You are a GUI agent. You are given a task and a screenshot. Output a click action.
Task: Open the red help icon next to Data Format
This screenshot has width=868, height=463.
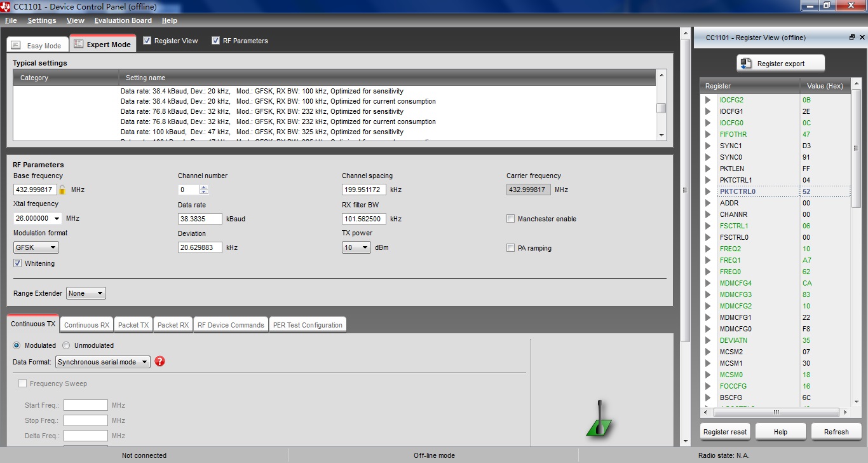(159, 361)
